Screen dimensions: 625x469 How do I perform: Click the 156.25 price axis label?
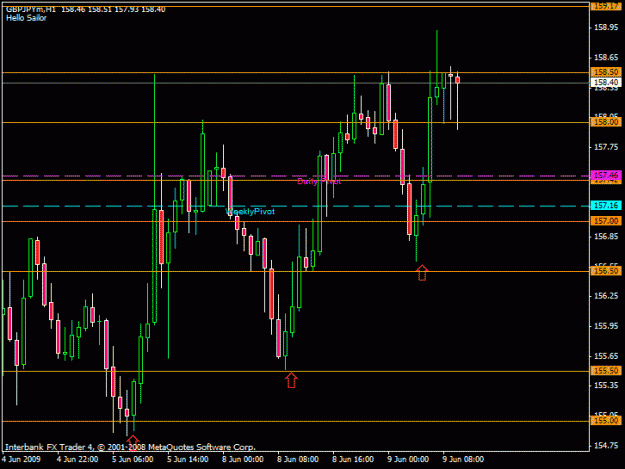(606, 296)
